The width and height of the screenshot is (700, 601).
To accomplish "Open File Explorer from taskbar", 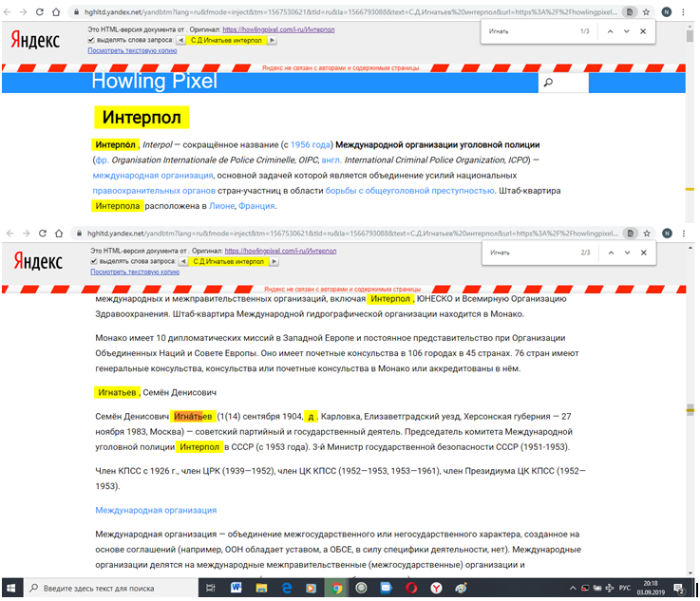I will (261, 588).
